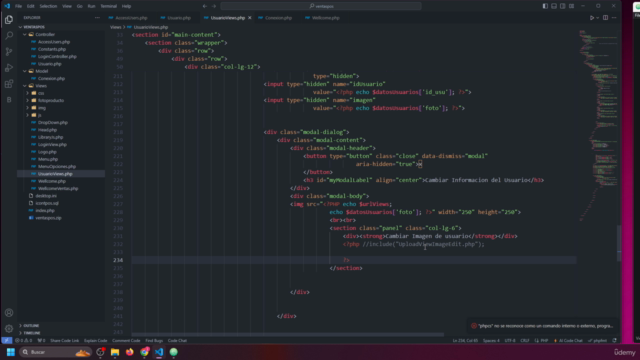
Task: Toggle the bottom panel visibility
Action: [554, 6]
